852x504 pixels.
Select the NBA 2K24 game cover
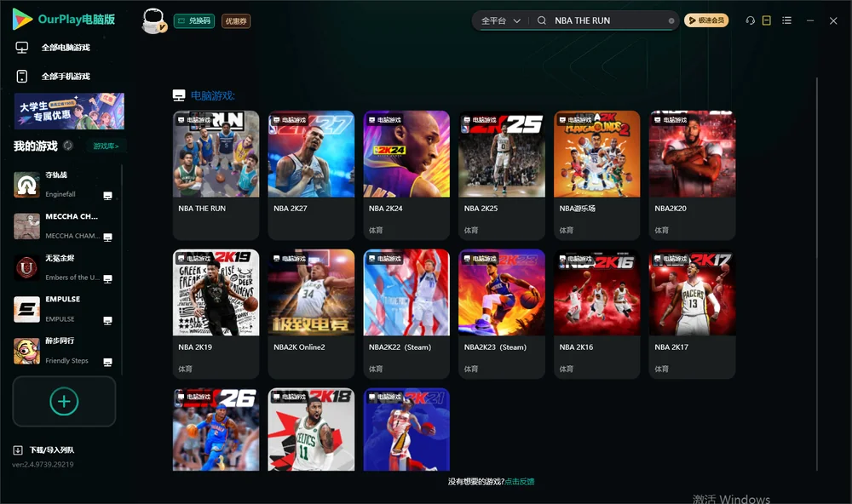tap(406, 154)
